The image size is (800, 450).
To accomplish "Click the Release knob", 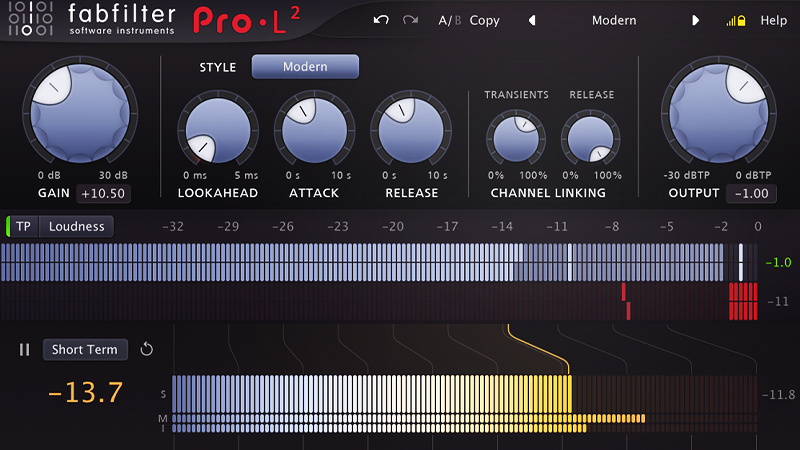I will click(x=411, y=130).
